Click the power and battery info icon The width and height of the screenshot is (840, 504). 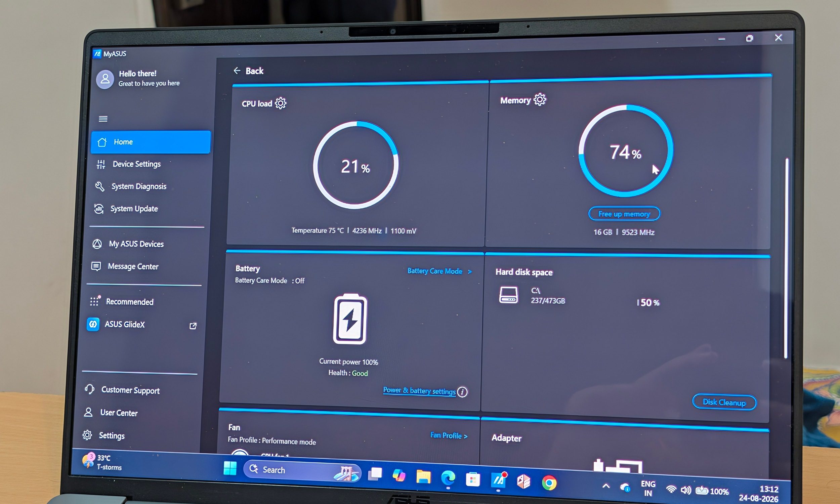[462, 392]
